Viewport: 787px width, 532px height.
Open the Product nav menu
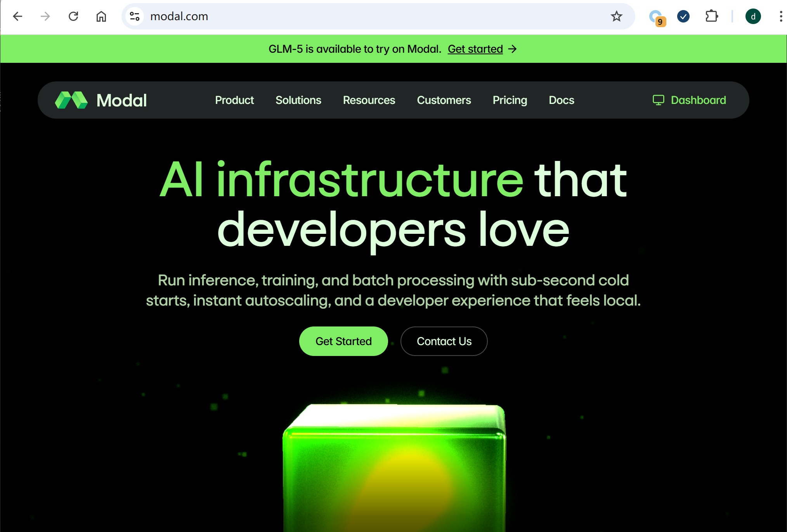(x=234, y=100)
